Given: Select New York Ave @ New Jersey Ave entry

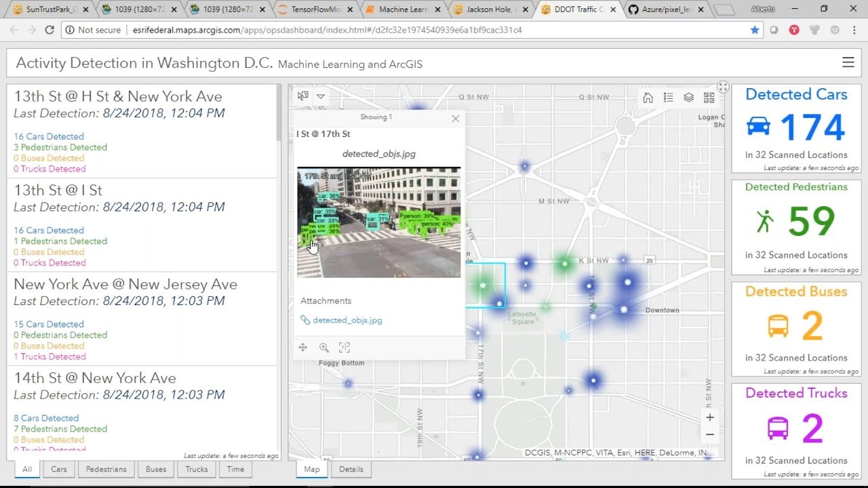Looking at the screenshot, I should (x=141, y=319).
